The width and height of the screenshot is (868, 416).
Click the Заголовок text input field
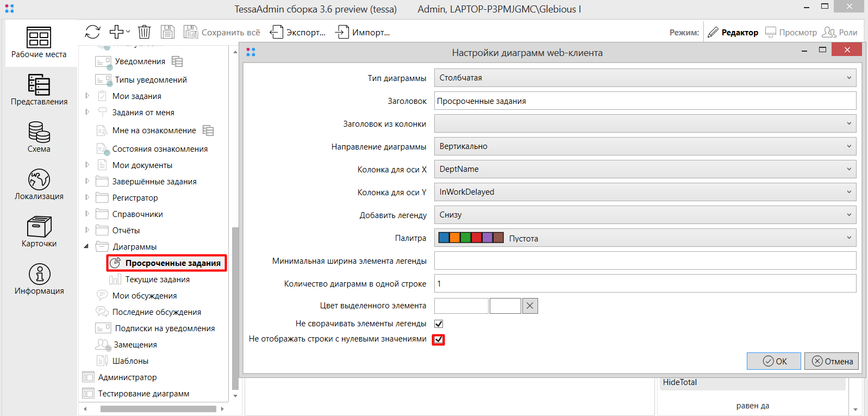[645, 101]
